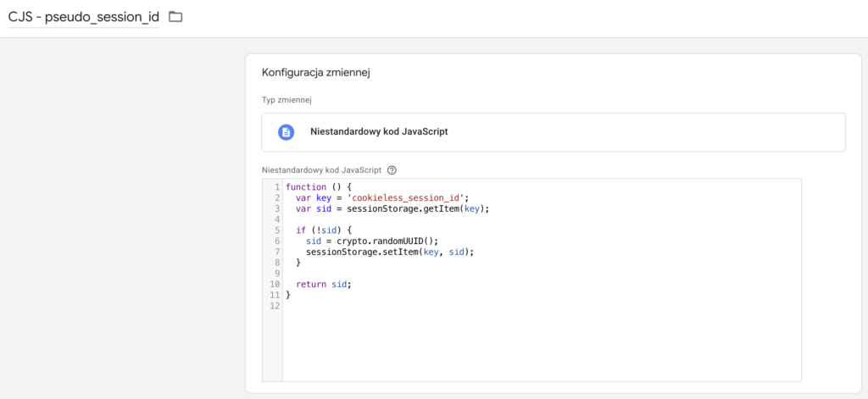The width and height of the screenshot is (868, 399).
Task: Click the Konfiguracja zmiennej heading
Action: (x=315, y=73)
